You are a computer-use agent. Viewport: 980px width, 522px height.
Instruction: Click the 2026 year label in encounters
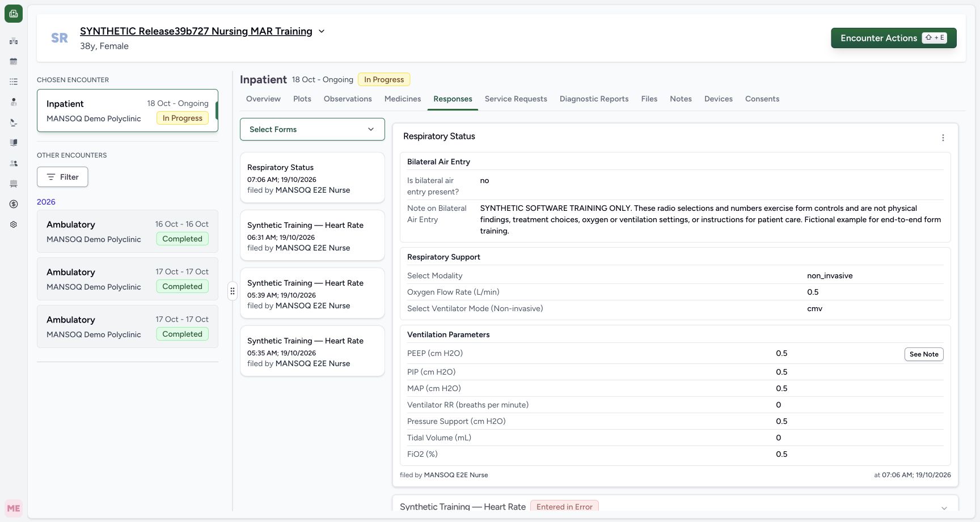pyautogui.click(x=46, y=202)
